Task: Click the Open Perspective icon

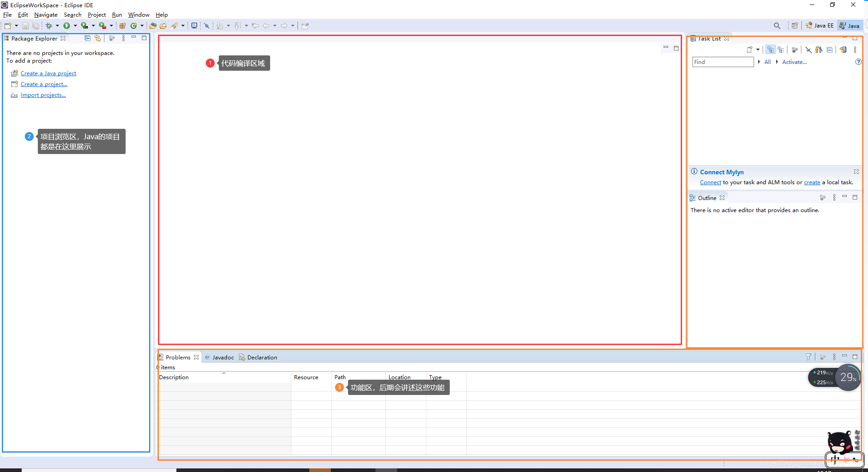Action: pyautogui.click(x=795, y=26)
